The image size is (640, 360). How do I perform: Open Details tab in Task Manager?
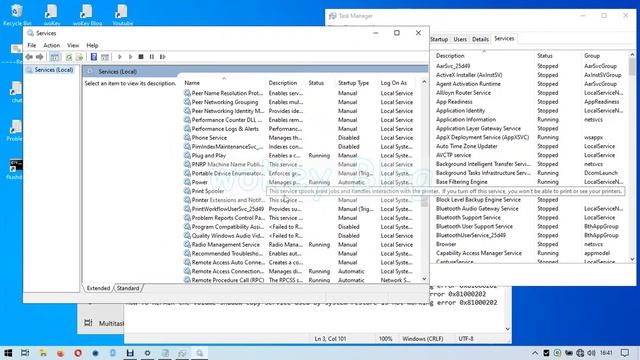(x=480, y=39)
